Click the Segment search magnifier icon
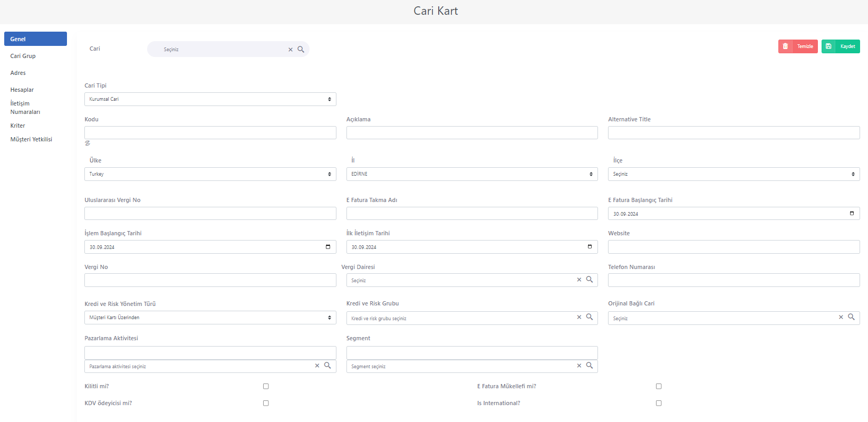Viewport: 868px width, 422px height. click(590, 365)
